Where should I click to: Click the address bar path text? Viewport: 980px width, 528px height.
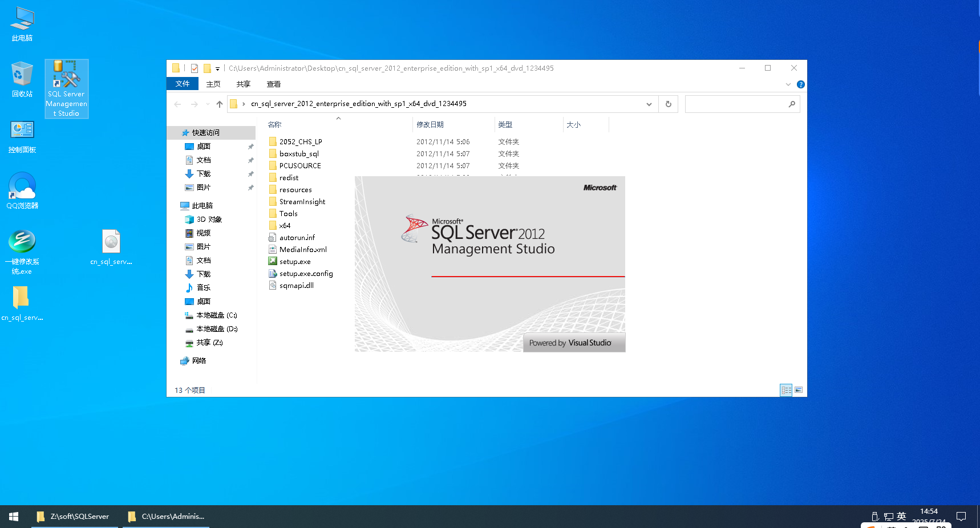pyautogui.click(x=359, y=104)
